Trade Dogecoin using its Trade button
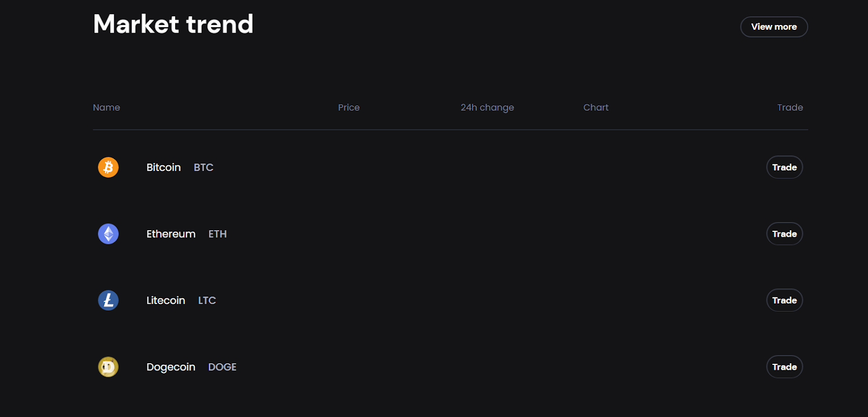Viewport: 868px width, 417px height. point(784,367)
